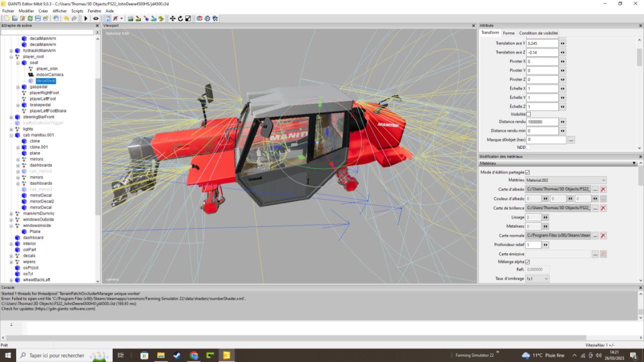Switch to the Forme tab
Image resolution: width=644 pixels, height=362 pixels.
509,33
